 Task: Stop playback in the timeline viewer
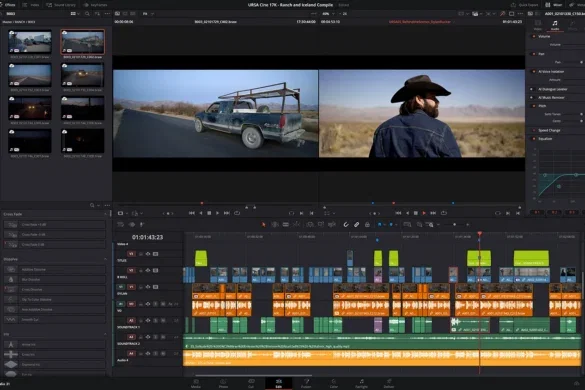[416, 213]
